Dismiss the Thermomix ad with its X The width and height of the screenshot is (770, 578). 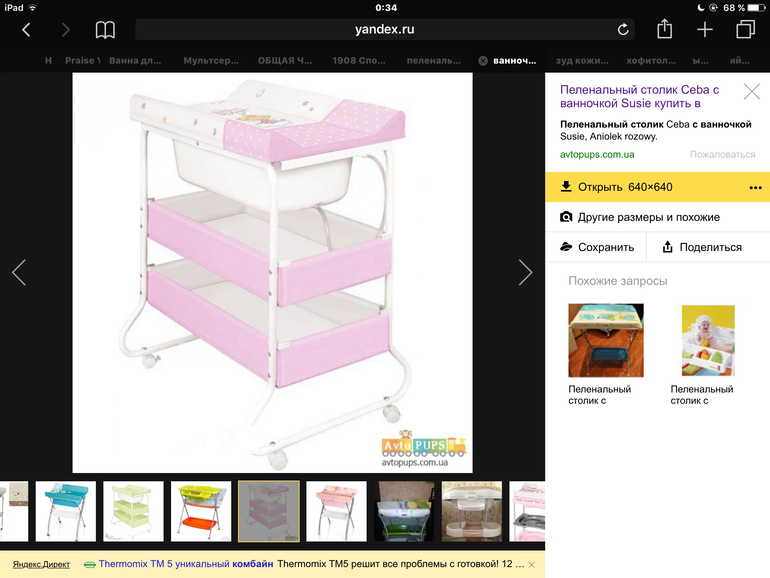pyautogui.click(x=531, y=565)
